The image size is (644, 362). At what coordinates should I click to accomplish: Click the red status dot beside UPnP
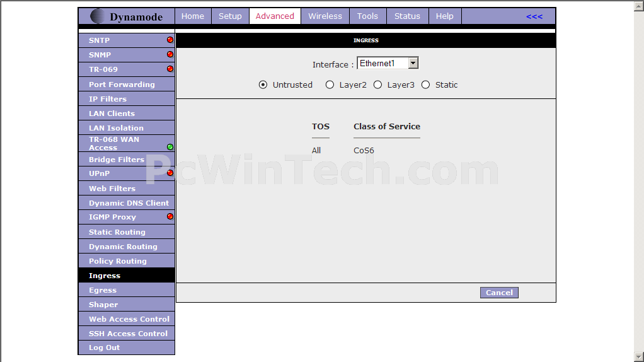tap(170, 173)
